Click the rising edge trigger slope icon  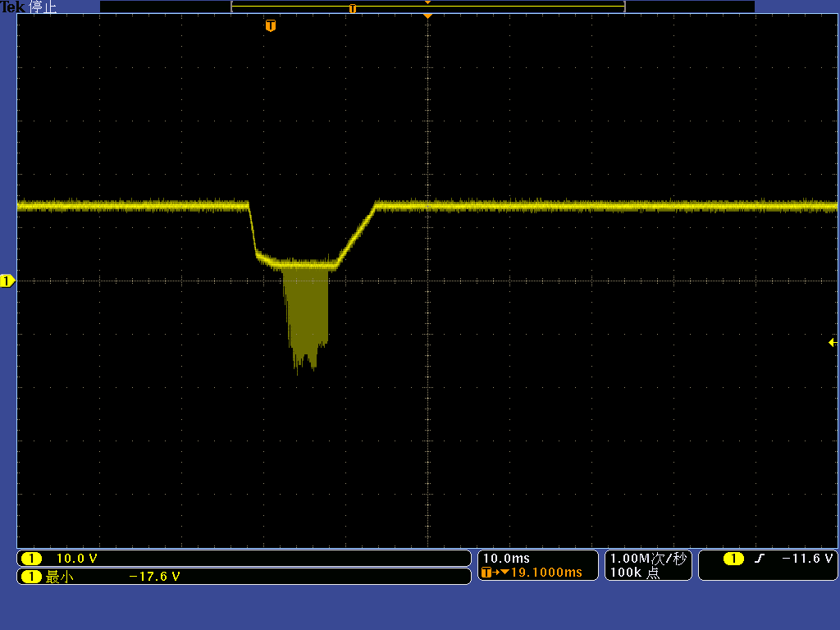[x=759, y=559]
